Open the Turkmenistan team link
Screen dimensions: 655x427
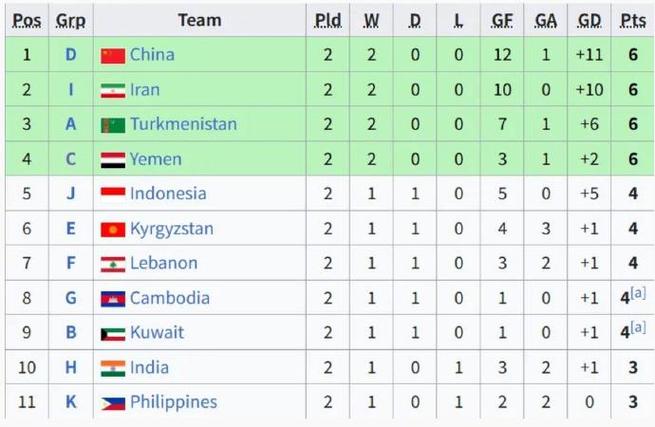click(x=183, y=124)
